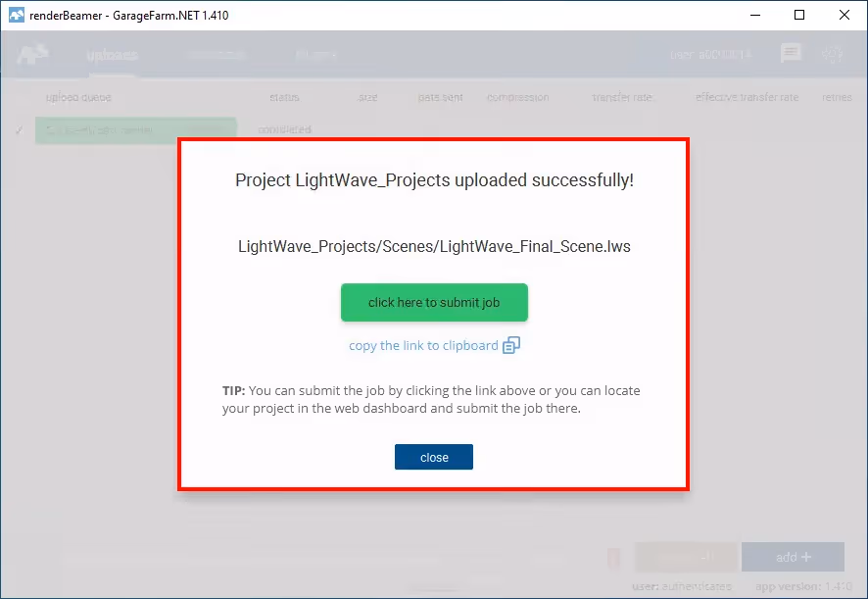The width and height of the screenshot is (868, 599).
Task: Click the 'Project LightWave_Projects uploaded successfully!' heading
Action: [x=435, y=180]
